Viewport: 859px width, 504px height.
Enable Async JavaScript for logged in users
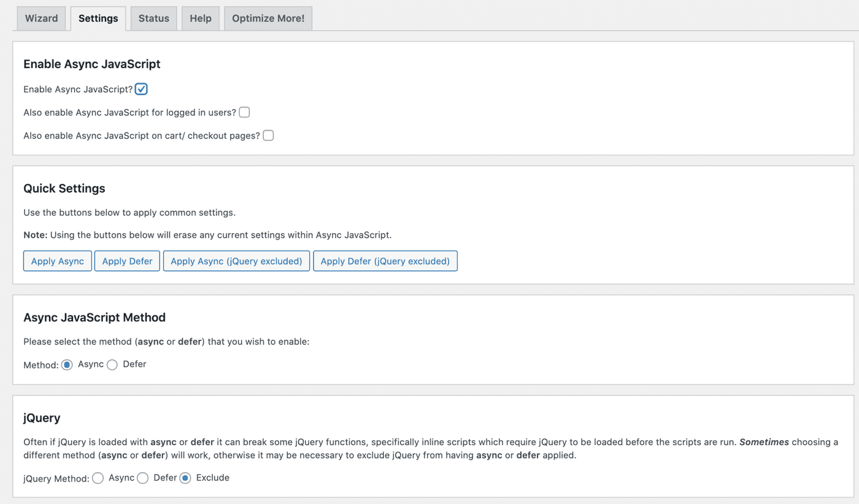[x=244, y=112]
